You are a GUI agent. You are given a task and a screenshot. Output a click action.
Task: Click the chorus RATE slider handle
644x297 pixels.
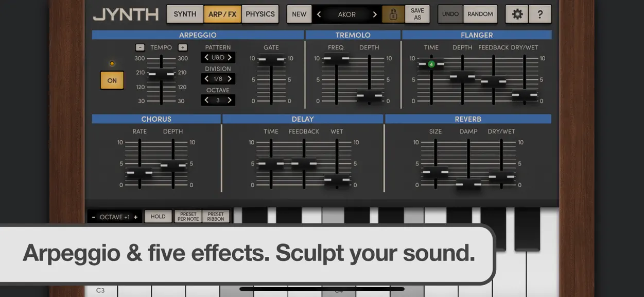pos(140,173)
